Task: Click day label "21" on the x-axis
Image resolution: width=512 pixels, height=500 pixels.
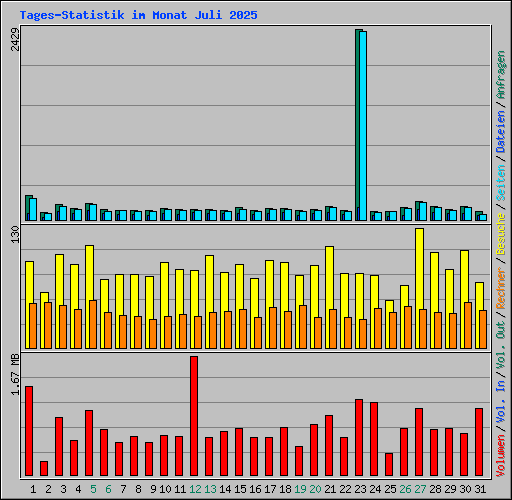Action: pyautogui.click(x=330, y=489)
